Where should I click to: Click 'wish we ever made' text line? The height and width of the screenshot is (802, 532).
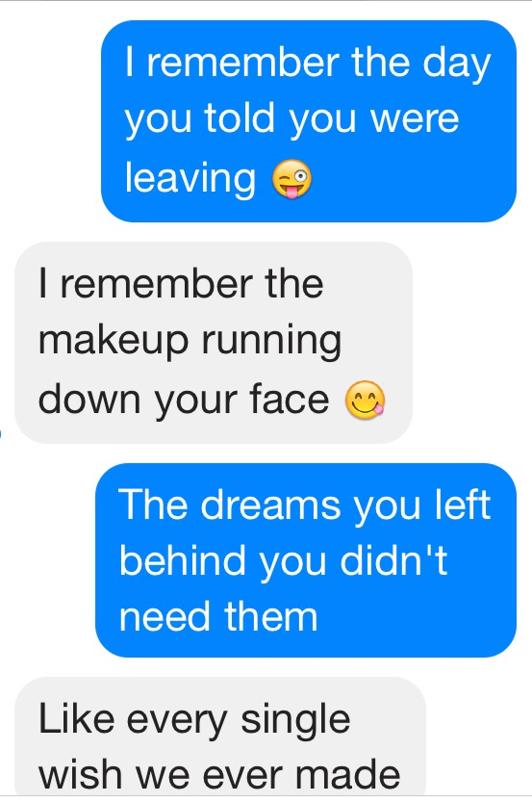(219, 775)
